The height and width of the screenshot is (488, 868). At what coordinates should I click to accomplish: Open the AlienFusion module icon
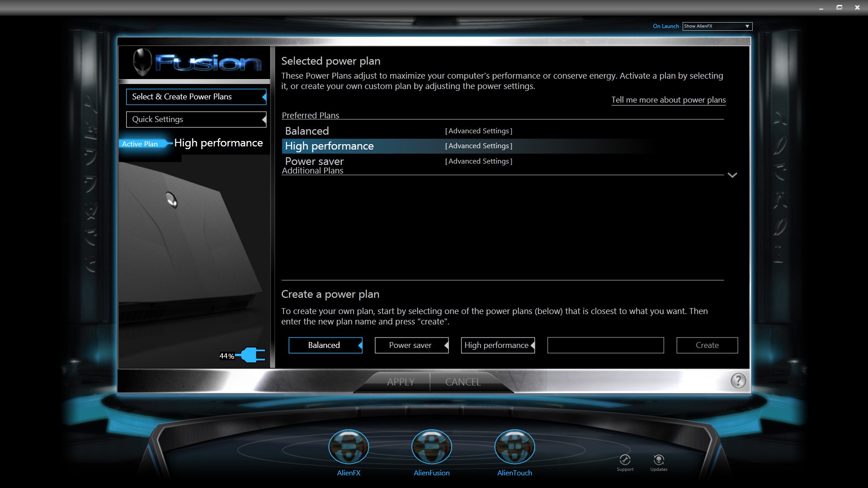click(431, 447)
